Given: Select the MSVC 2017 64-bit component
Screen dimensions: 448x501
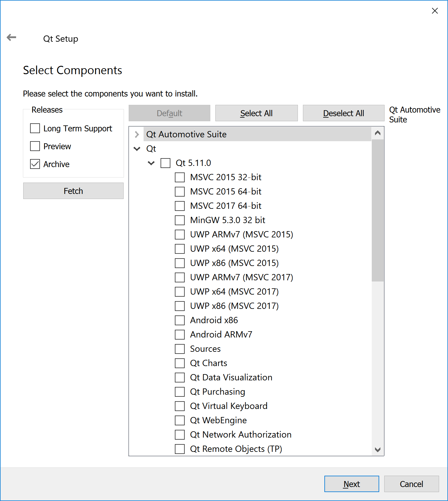Looking at the screenshot, I should 180,206.
